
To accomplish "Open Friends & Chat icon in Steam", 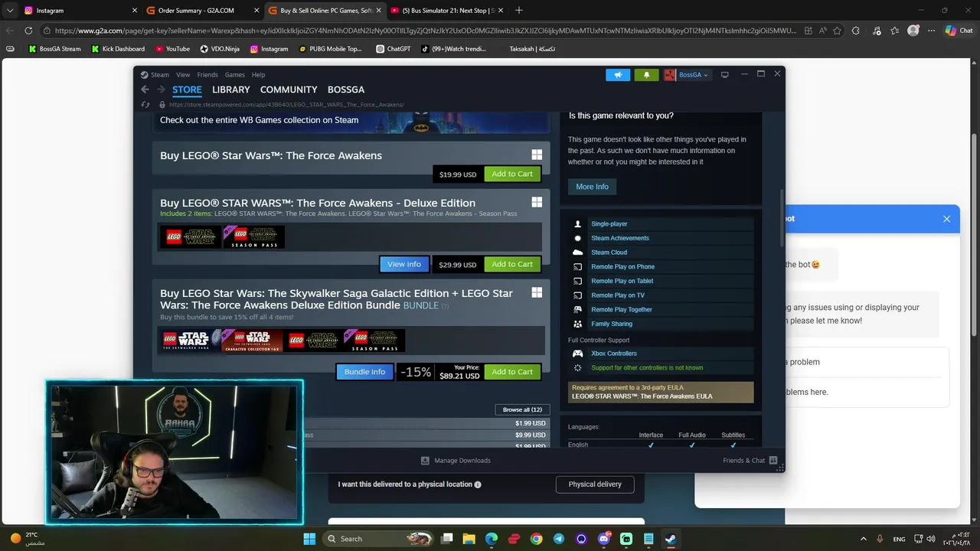I will coord(773,460).
